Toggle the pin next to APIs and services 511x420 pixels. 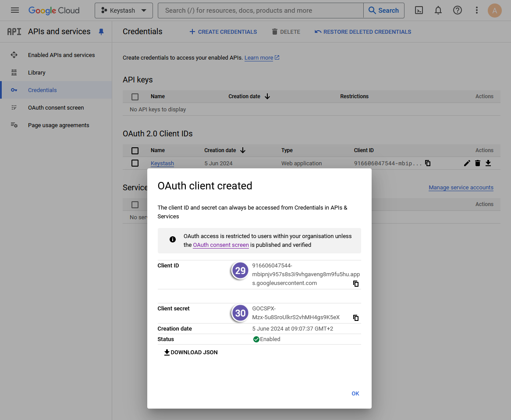(x=101, y=32)
